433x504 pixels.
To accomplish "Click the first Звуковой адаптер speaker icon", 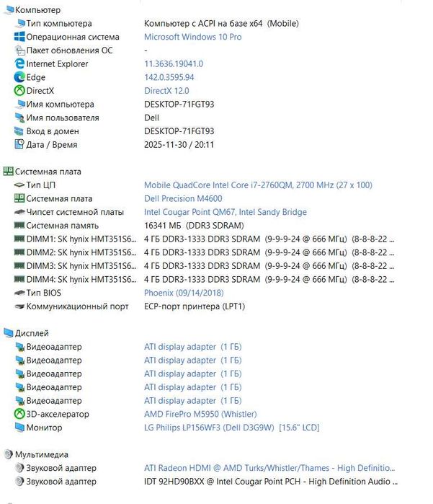I will (x=19, y=468).
